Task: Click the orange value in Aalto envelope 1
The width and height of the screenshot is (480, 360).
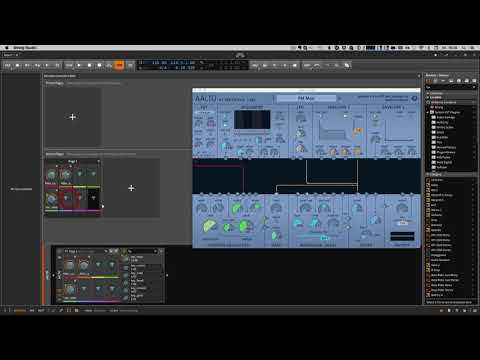Action: [357, 131]
